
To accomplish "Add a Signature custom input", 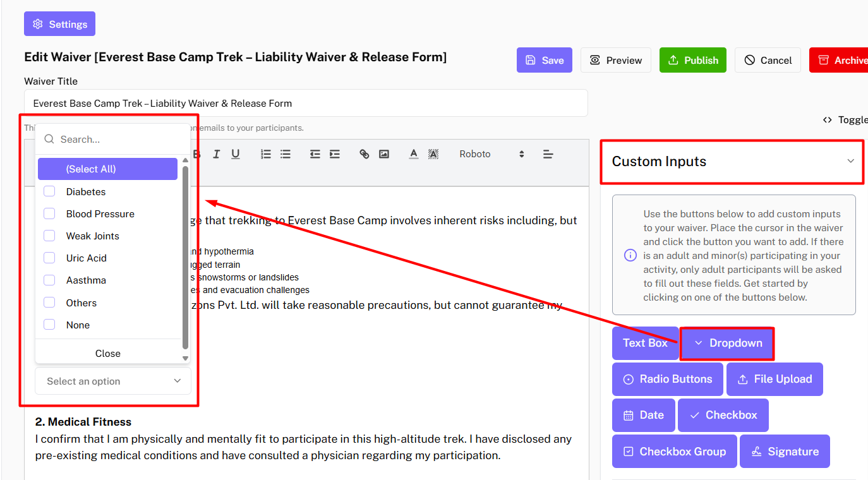I will (784, 452).
